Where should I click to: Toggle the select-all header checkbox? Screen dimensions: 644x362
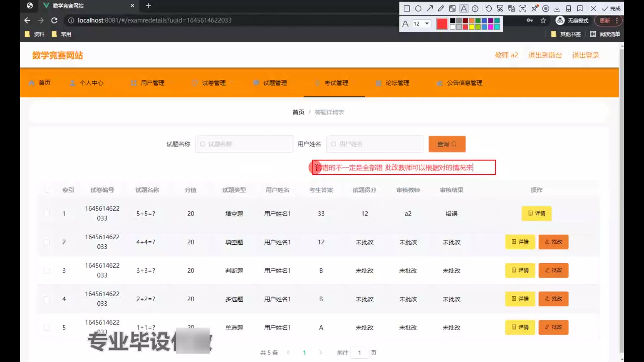(x=48, y=190)
